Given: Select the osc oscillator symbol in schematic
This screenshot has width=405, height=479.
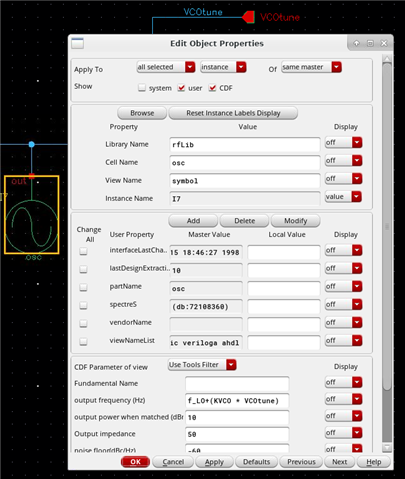Looking at the screenshot, I should 32,215.
